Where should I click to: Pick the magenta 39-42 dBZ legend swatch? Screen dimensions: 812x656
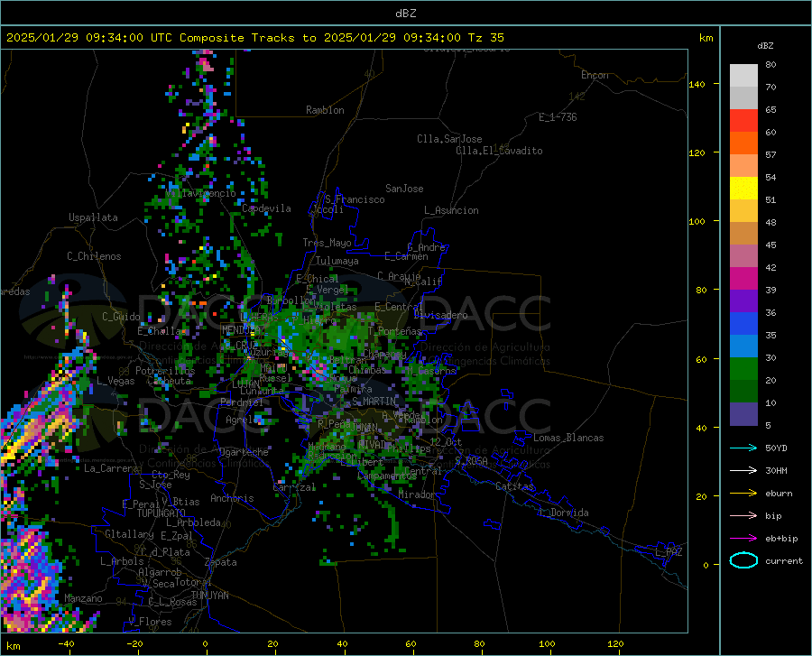[743, 279]
